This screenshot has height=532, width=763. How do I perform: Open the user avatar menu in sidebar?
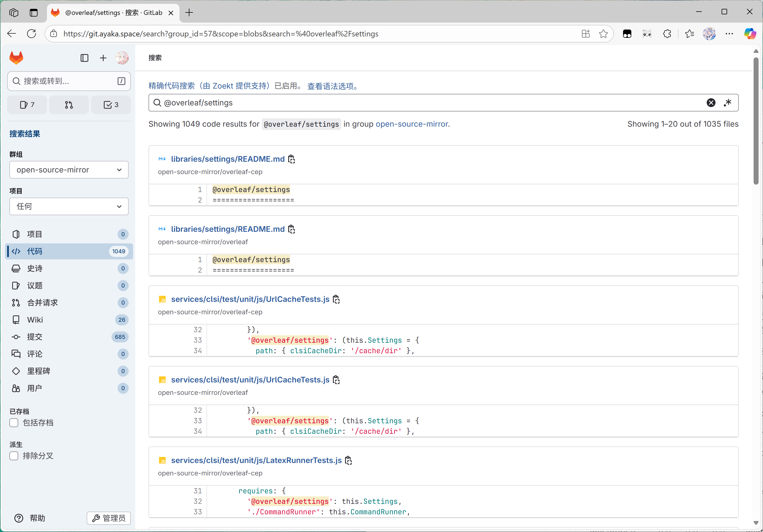(122, 58)
